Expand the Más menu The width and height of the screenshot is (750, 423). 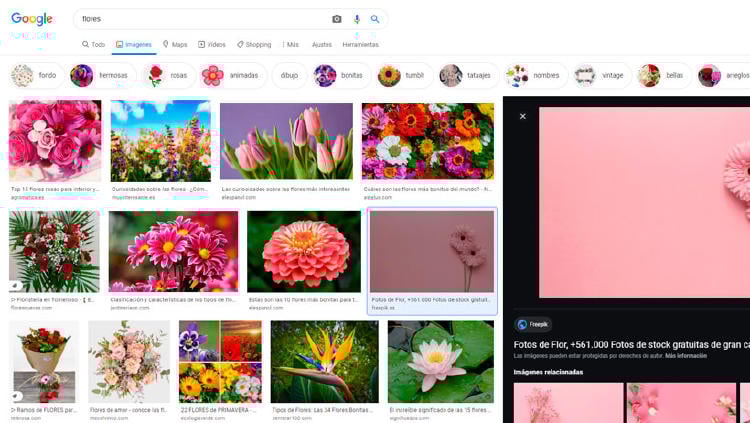pyautogui.click(x=291, y=45)
